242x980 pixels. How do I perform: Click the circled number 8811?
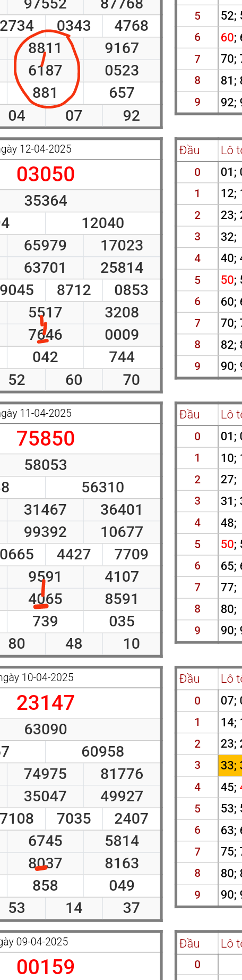pyautogui.click(x=45, y=48)
